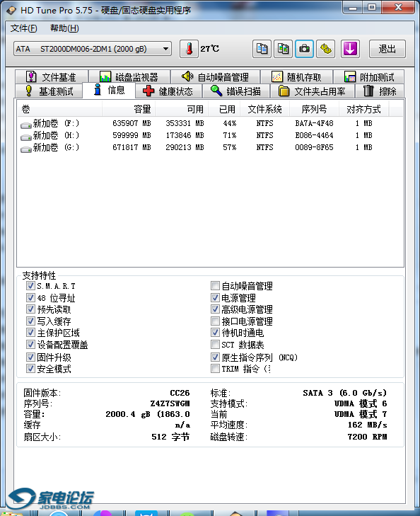Open the 磁盘监视器 tab
The image size is (420, 516).
(x=129, y=77)
